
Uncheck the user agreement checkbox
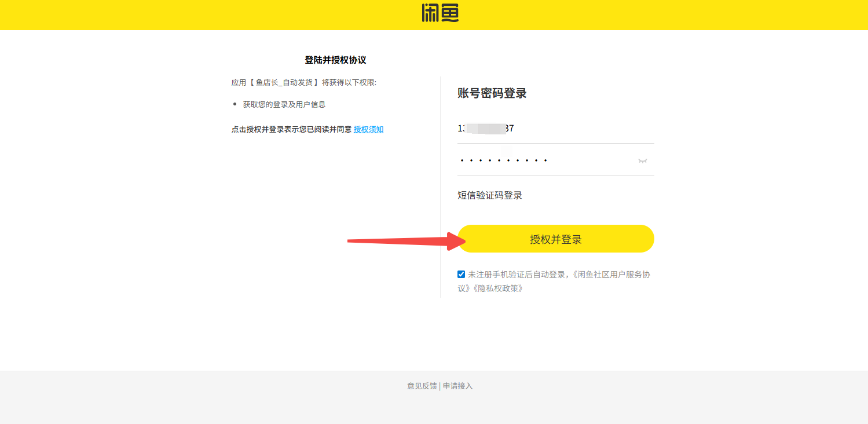[461, 275]
